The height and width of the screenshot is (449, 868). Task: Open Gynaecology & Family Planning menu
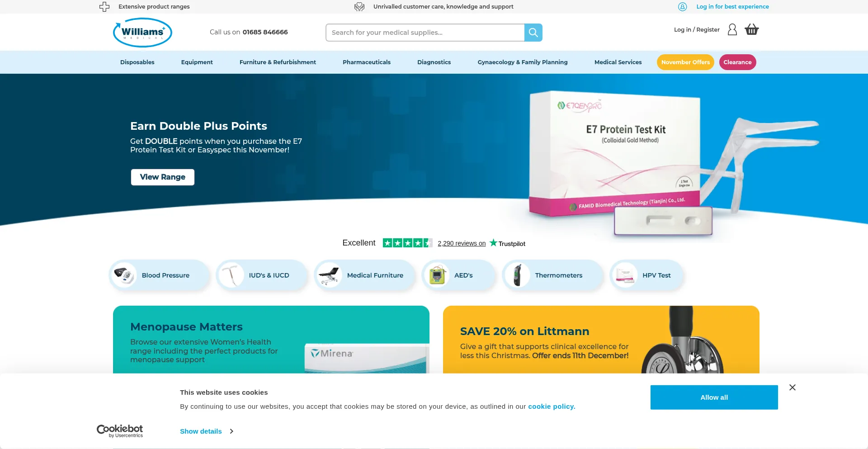pos(523,62)
